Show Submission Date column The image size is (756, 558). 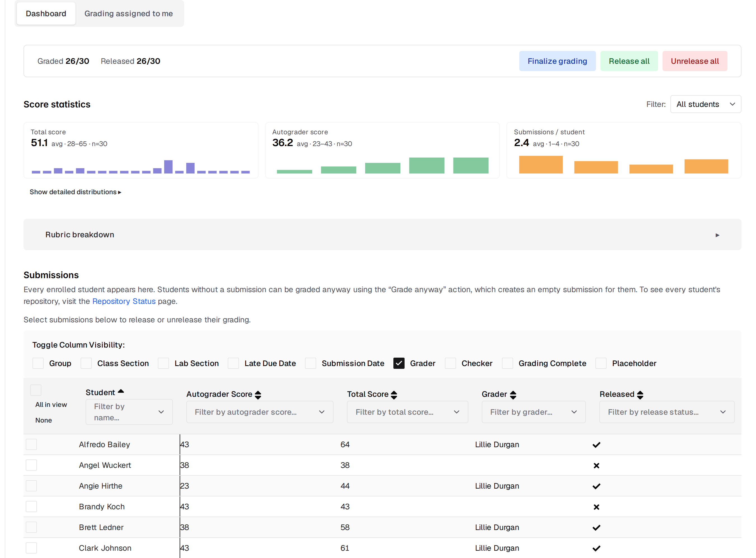[311, 364]
